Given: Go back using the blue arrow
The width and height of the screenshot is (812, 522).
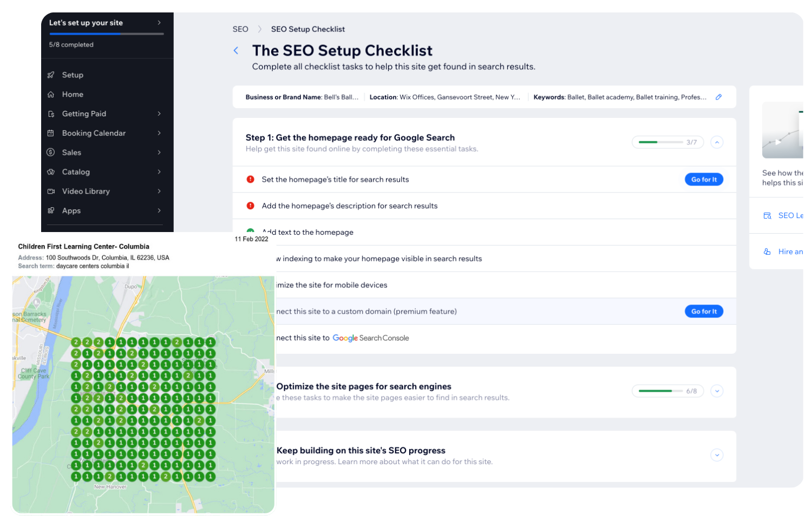Looking at the screenshot, I should tap(236, 51).
